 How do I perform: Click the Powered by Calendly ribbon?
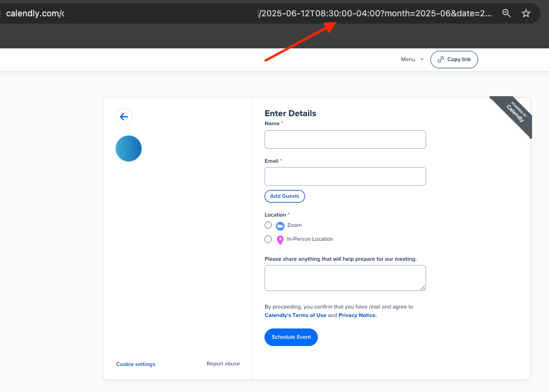coord(513,115)
